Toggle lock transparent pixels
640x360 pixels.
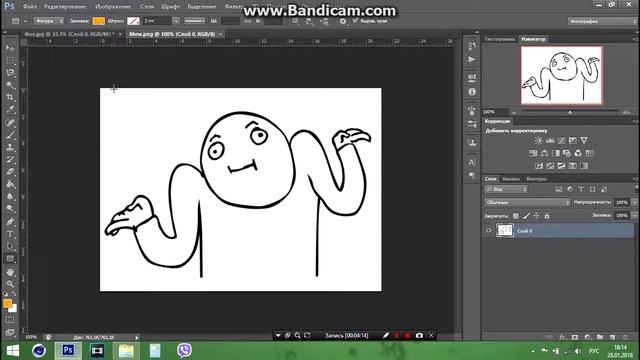tap(516, 216)
